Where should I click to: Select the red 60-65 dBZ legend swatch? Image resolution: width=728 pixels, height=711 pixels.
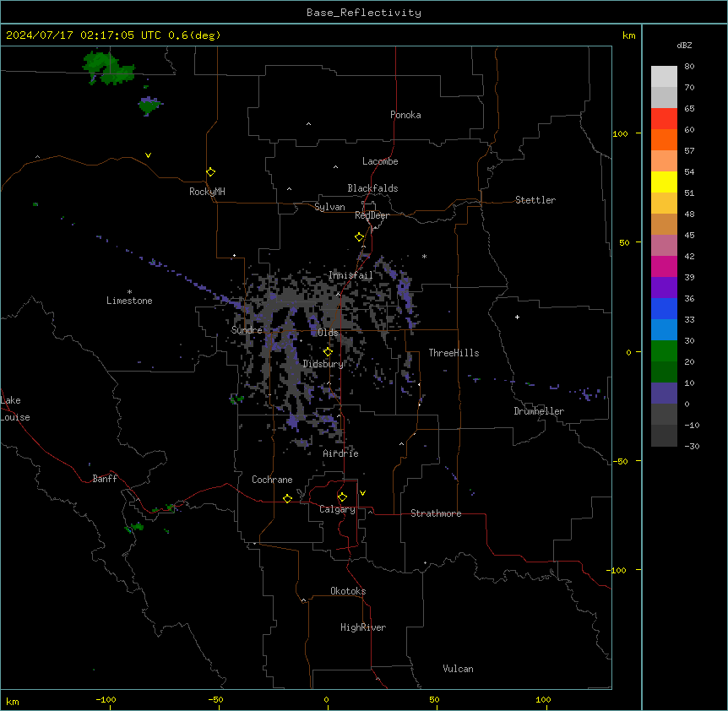(x=664, y=119)
